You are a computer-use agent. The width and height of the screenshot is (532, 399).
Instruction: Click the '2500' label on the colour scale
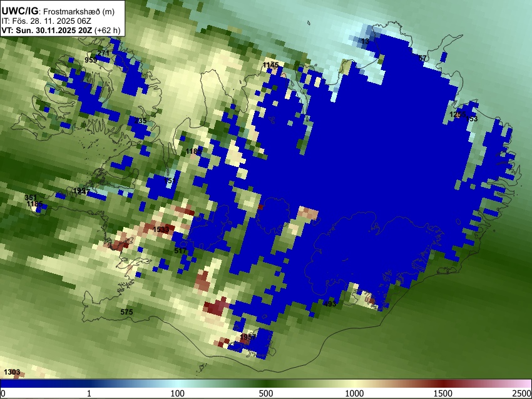(x=522, y=393)
